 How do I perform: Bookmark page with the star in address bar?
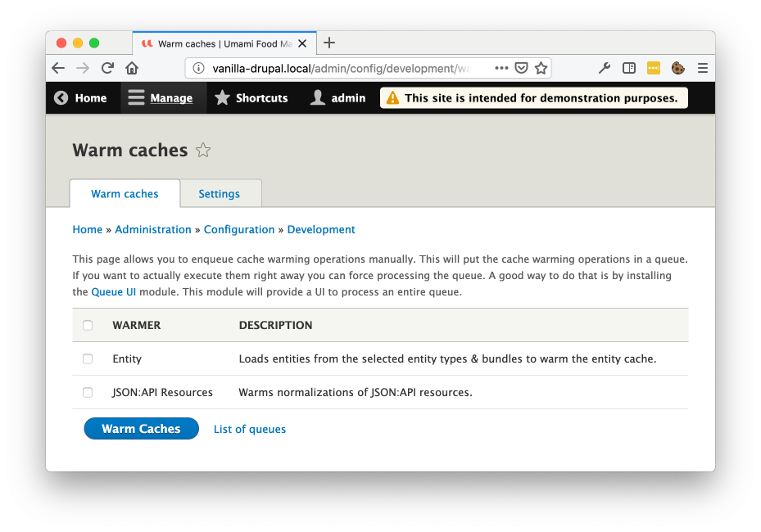[541, 69]
